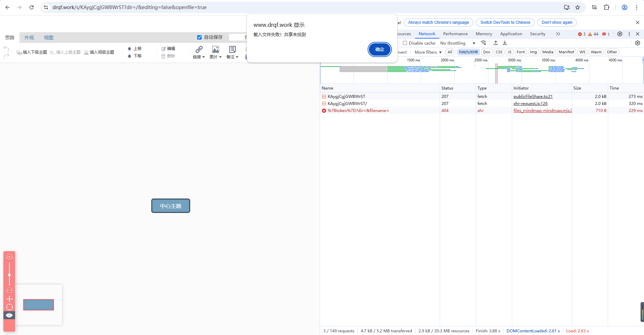Click the warning count 44 icon
644x335 pixels.
pyautogui.click(x=593, y=34)
